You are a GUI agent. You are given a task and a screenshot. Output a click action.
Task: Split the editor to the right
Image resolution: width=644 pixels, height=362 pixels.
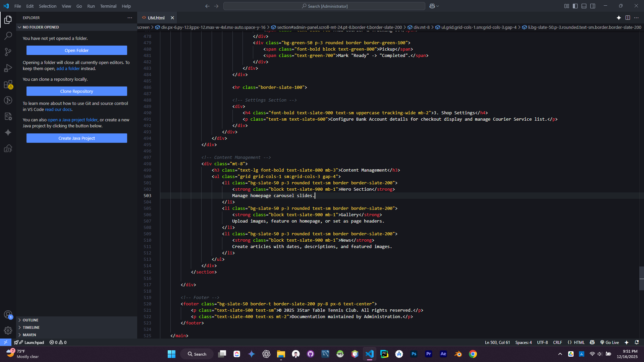(628, 18)
